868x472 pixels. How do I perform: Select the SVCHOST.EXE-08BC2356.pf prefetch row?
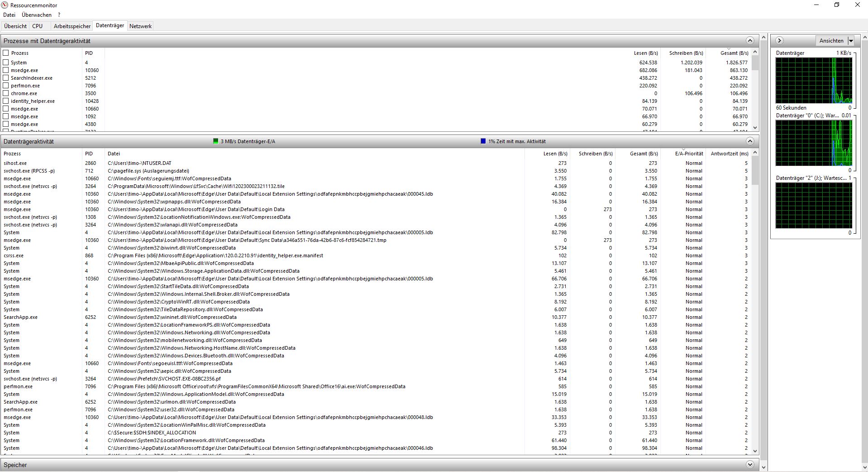(376, 379)
